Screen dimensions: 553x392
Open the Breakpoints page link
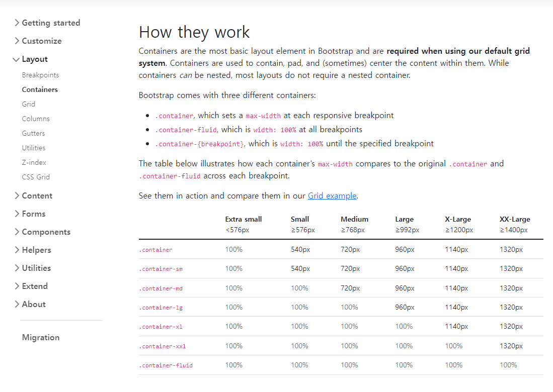[x=40, y=75]
